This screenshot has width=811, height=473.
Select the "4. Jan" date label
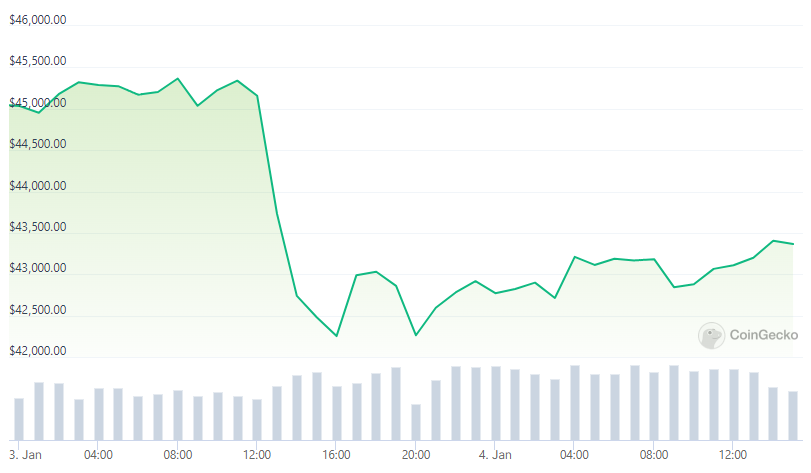pyautogui.click(x=496, y=455)
